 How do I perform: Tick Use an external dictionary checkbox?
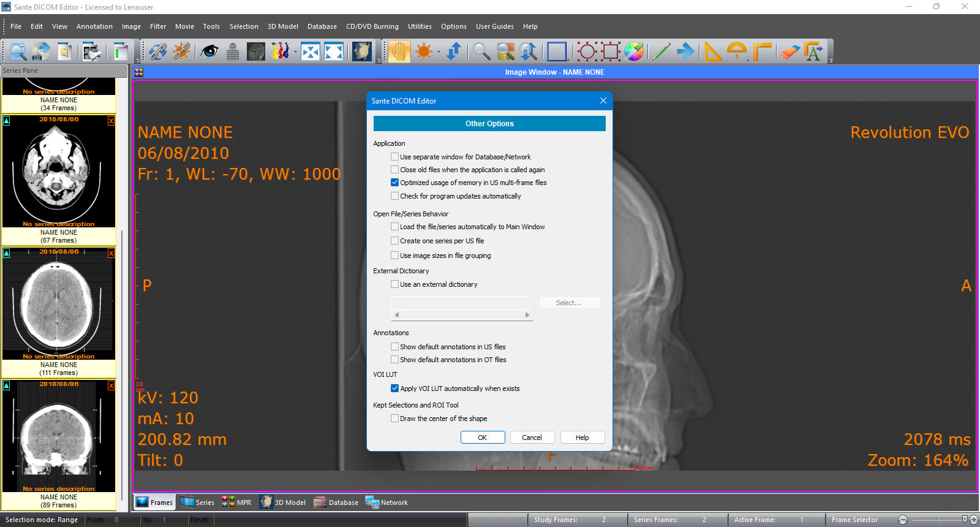pos(395,284)
